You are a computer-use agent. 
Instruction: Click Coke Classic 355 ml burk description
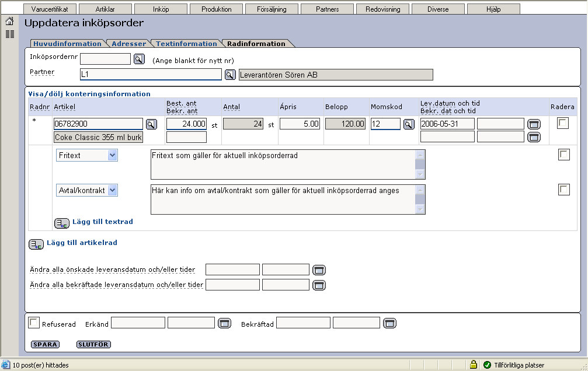click(98, 137)
